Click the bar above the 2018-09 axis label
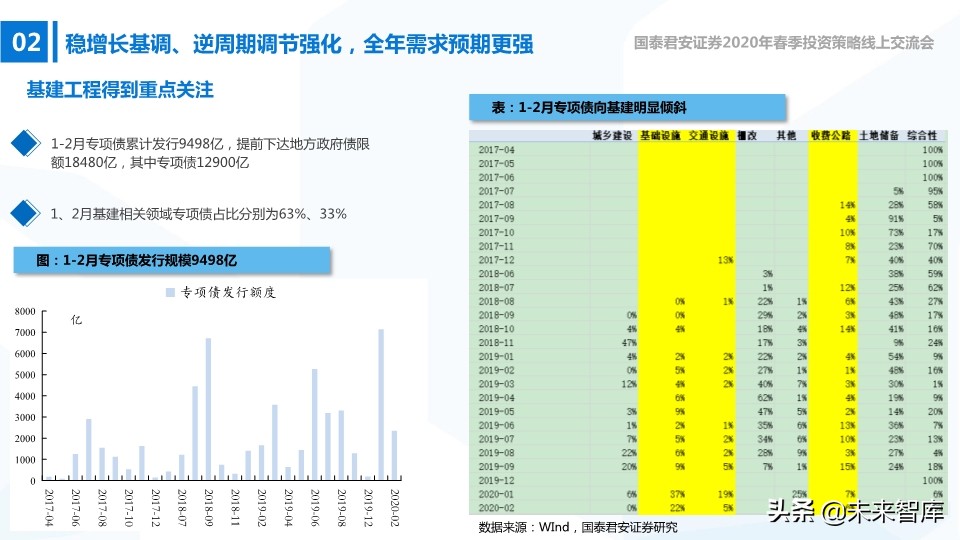The height and width of the screenshot is (540, 960). (208, 408)
